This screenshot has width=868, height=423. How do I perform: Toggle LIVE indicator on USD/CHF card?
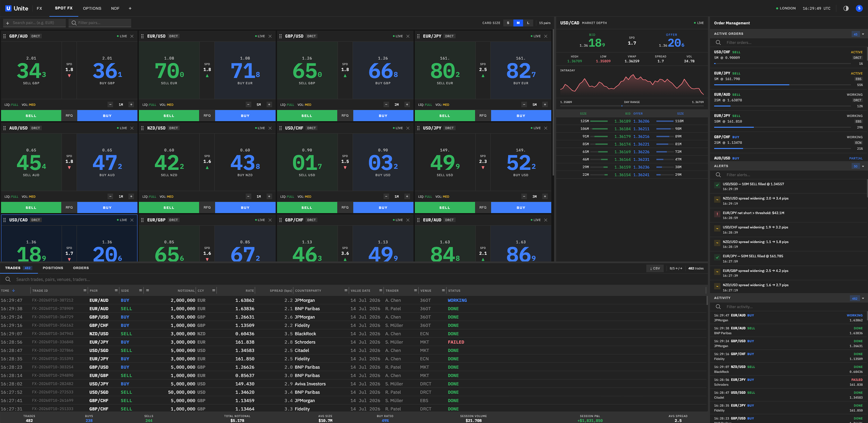click(398, 128)
